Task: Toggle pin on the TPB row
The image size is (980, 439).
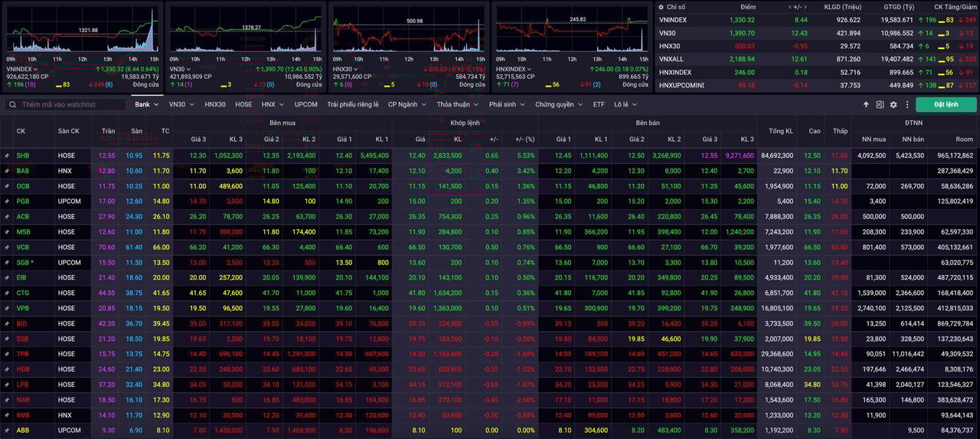Action: pyautogui.click(x=7, y=354)
